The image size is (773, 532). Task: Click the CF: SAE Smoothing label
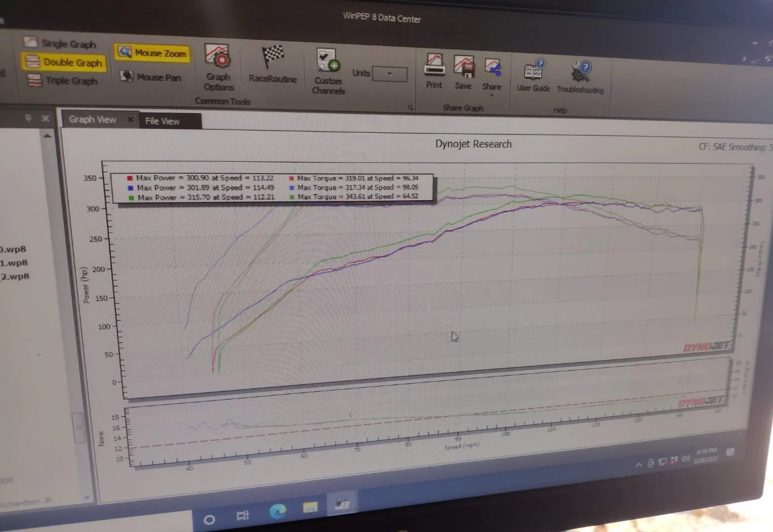tap(735, 147)
